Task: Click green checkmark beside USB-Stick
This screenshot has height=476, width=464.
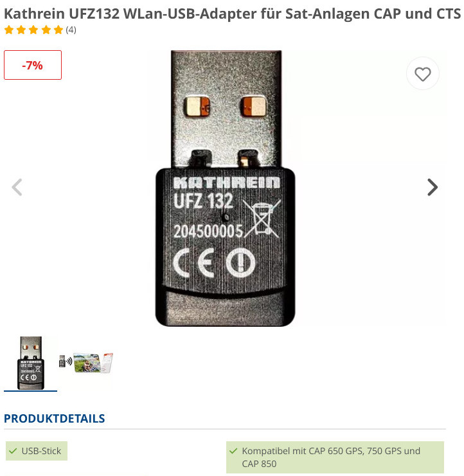Action: click(13, 451)
